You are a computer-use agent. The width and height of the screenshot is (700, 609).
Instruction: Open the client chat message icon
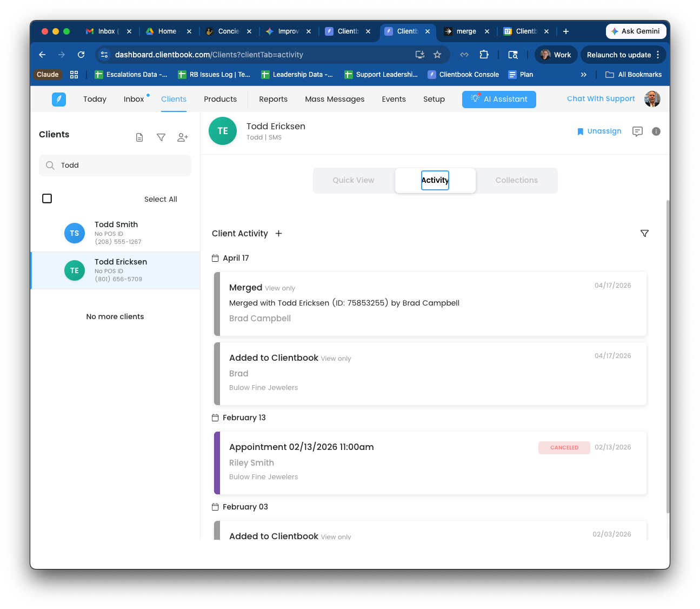(x=638, y=131)
